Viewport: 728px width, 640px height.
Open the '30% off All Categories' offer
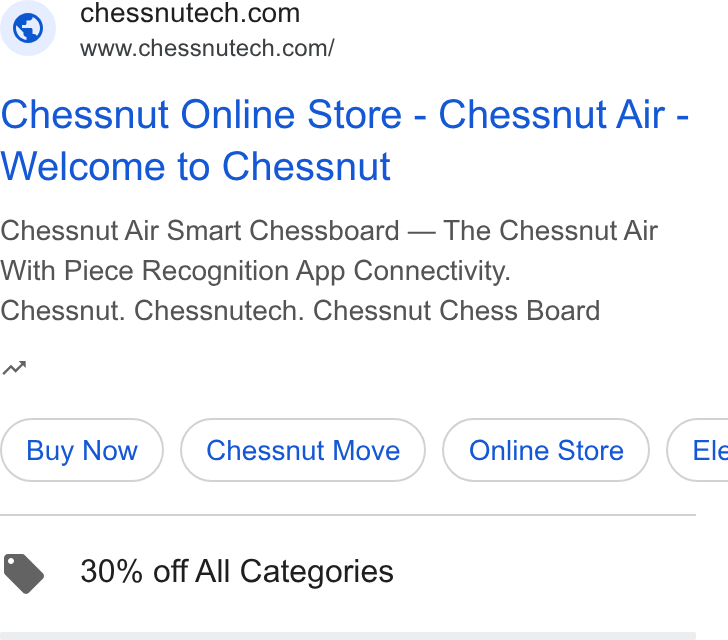tap(237, 571)
